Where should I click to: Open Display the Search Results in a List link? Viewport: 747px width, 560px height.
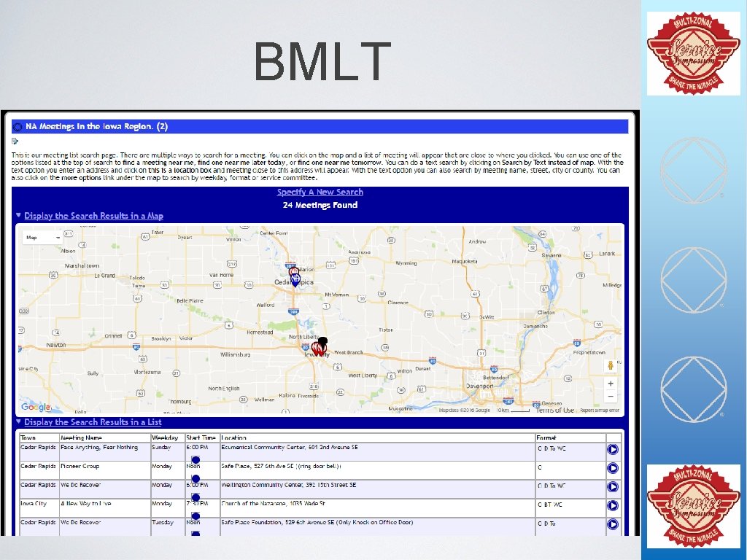(x=93, y=422)
